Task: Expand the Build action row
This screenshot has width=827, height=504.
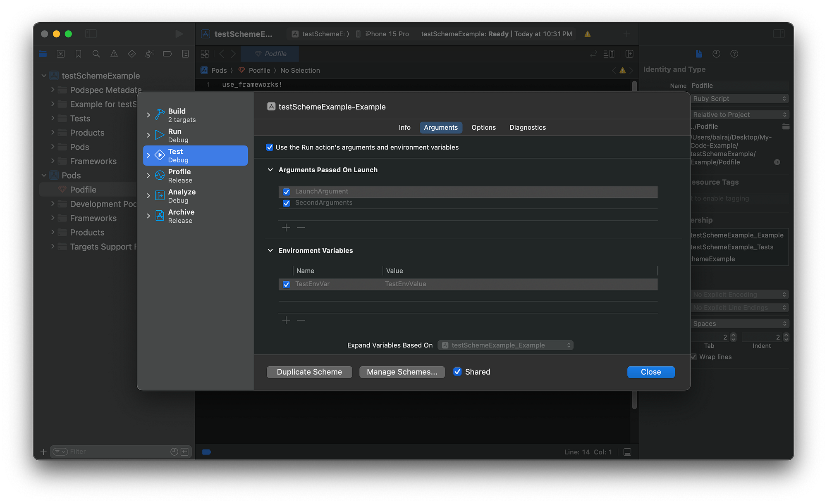Action: pos(148,115)
